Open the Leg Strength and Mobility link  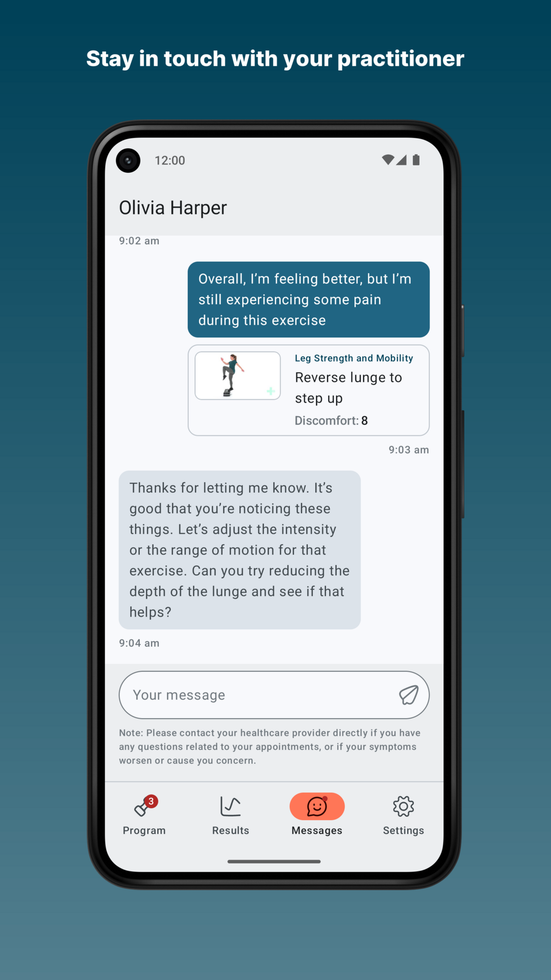pos(354,358)
